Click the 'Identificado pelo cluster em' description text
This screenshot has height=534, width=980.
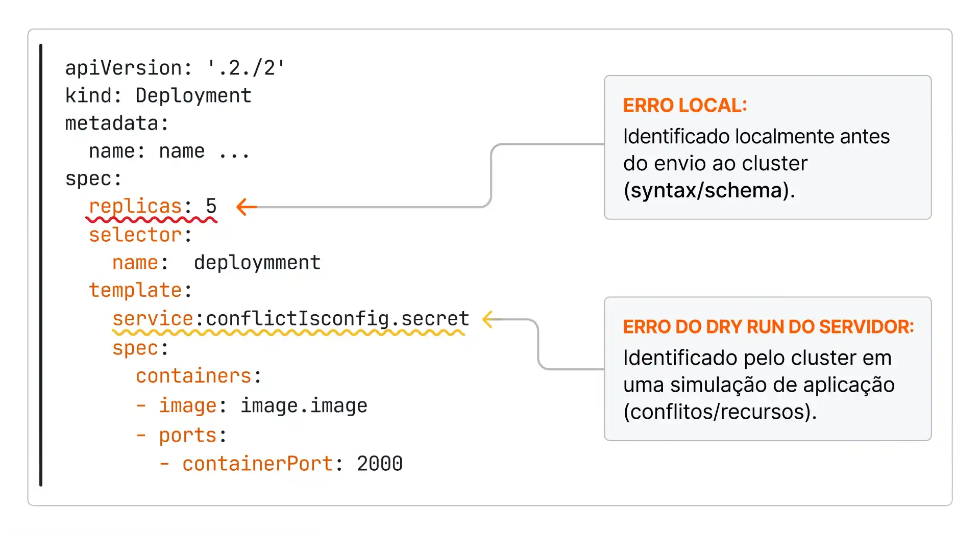coord(757,358)
